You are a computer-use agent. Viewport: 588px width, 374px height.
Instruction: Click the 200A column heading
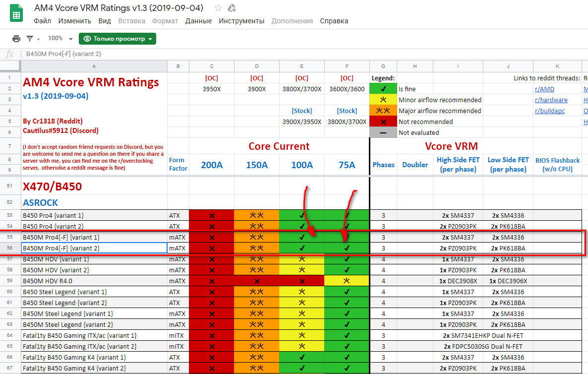pos(212,165)
